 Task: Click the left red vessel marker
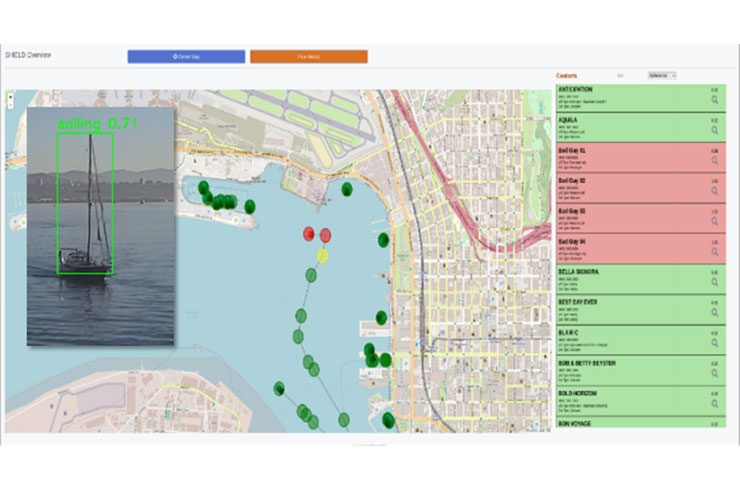click(309, 234)
